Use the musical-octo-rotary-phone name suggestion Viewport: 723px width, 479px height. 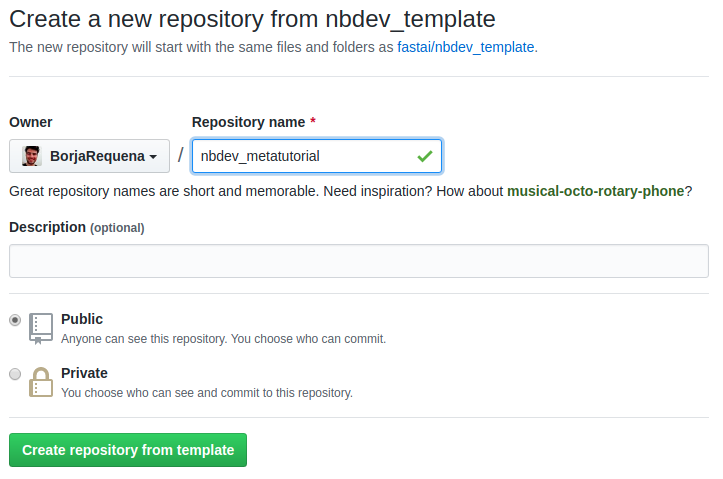596,191
